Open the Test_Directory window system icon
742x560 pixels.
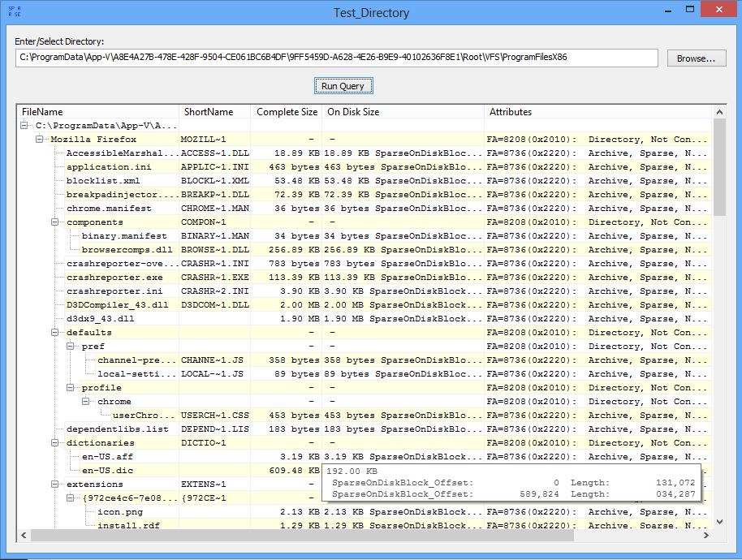point(15,11)
